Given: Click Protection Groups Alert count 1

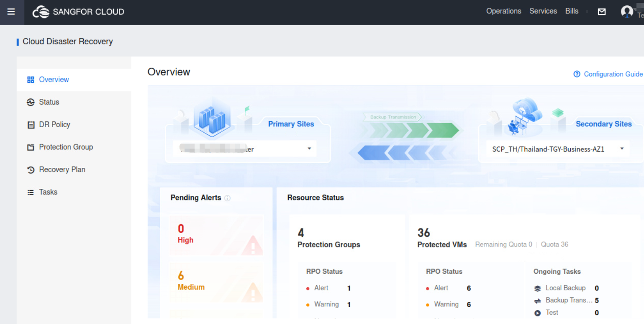Looking at the screenshot, I should click(349, 288).
